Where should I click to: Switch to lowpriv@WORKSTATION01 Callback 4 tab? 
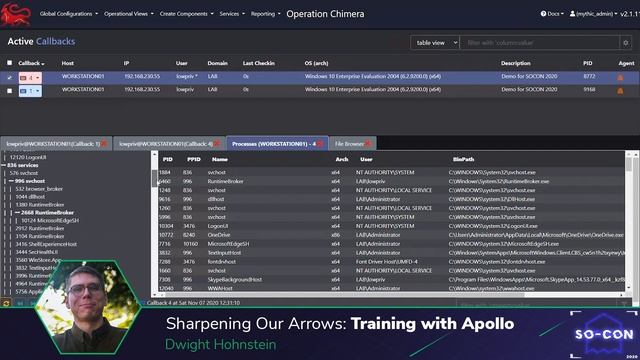point(165,144)
